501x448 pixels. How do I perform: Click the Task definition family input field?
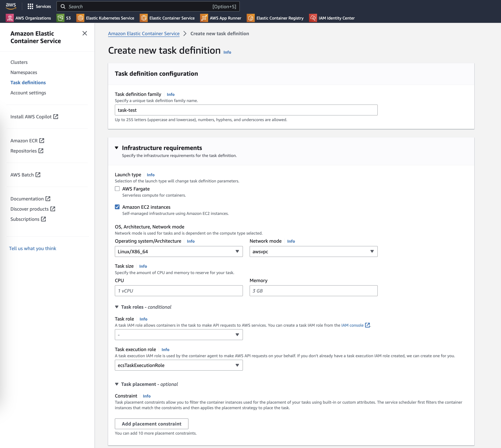point(246,110)
